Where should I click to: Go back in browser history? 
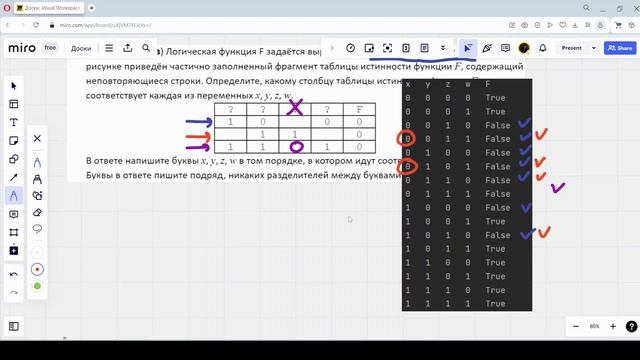7,25
